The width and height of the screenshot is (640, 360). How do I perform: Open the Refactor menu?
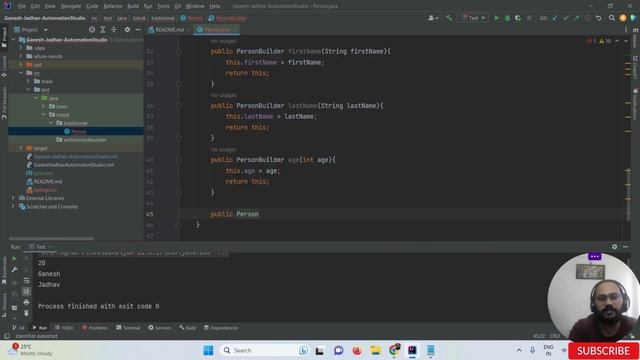point(113,6)
